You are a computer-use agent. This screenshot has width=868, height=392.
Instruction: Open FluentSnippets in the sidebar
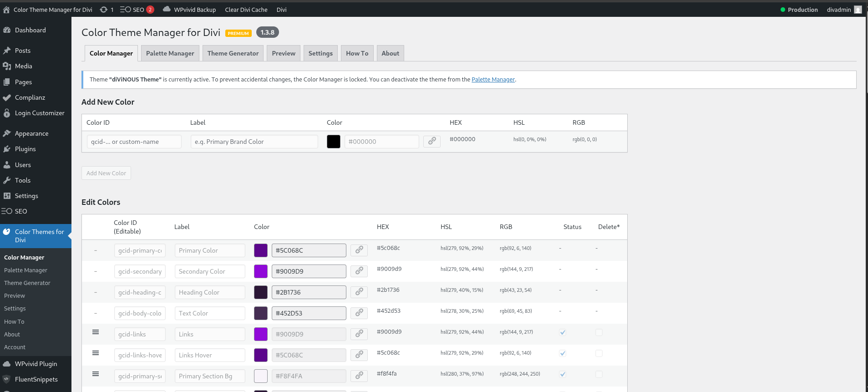(36, 379)
